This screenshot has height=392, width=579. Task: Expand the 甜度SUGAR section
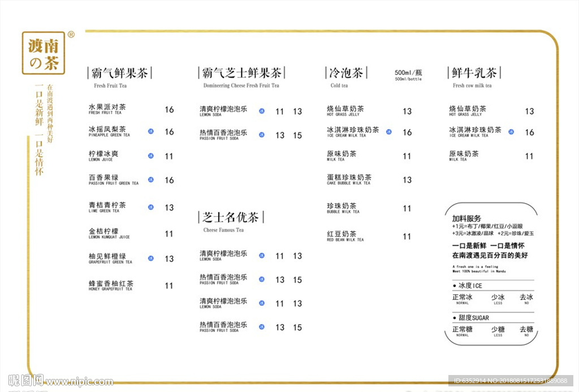coord(472,317)
